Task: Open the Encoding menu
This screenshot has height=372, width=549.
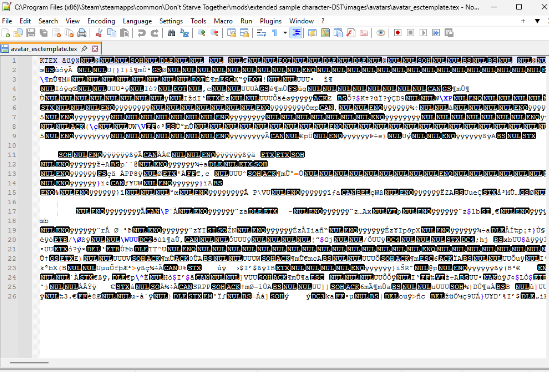Action: (101, 21)
